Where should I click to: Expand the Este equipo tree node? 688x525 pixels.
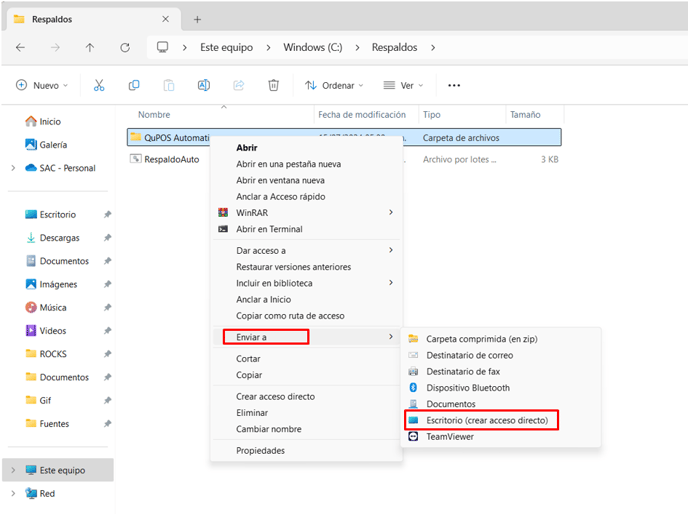(13, 470)
